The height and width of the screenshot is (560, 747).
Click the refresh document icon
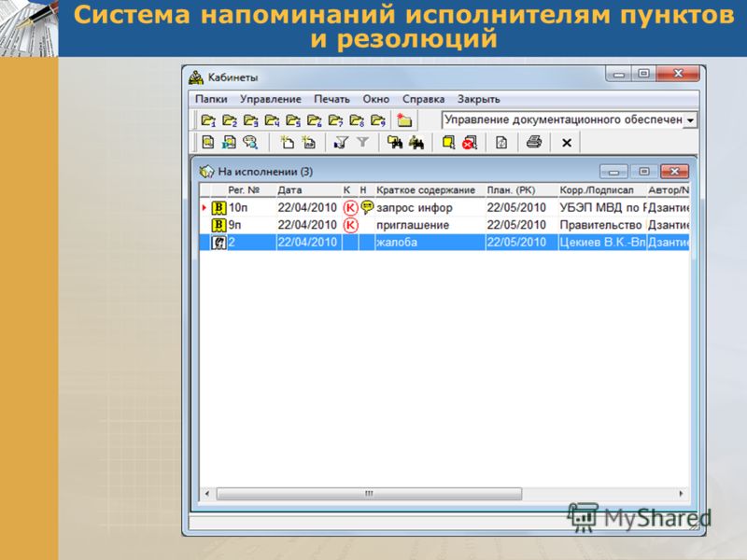tap(501, 143)
